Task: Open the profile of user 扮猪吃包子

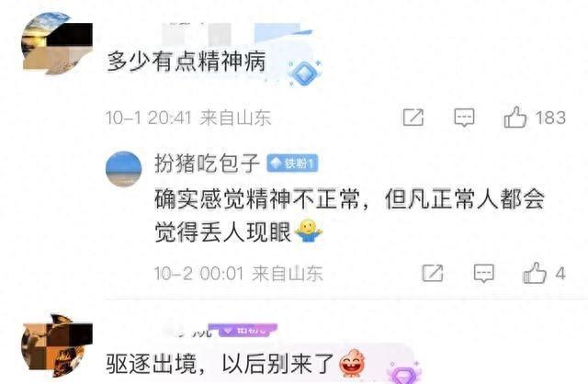Action: [x=207, y=164]
